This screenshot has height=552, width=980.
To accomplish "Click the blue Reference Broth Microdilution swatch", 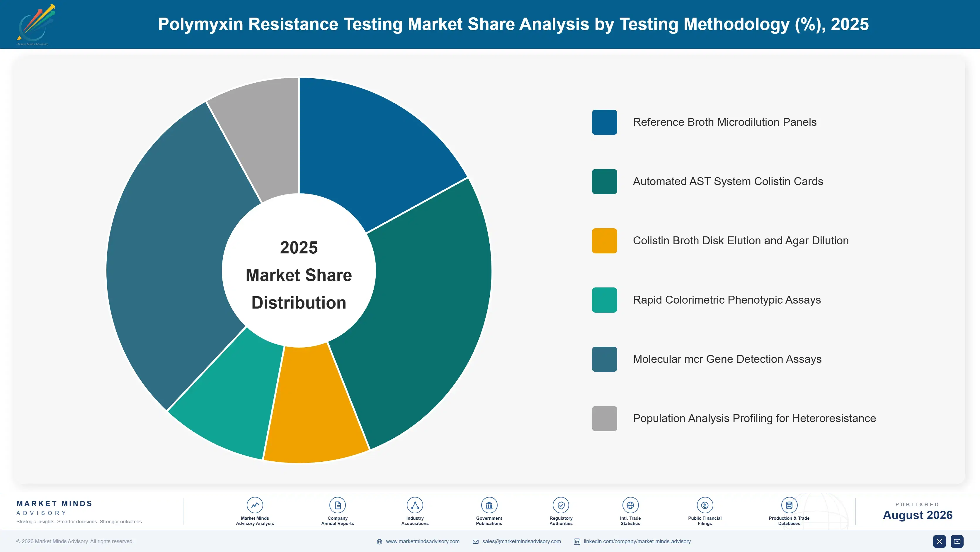I will click(604, 122).
